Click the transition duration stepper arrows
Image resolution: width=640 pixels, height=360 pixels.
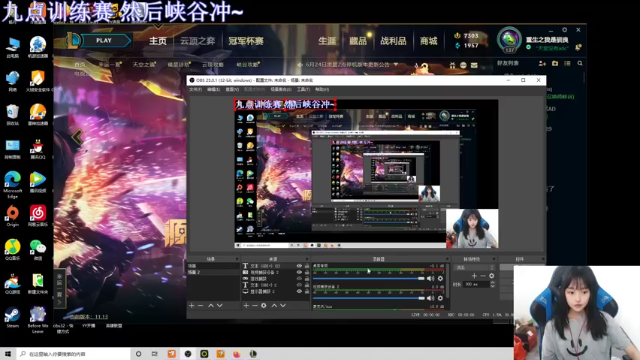point(492,284)
